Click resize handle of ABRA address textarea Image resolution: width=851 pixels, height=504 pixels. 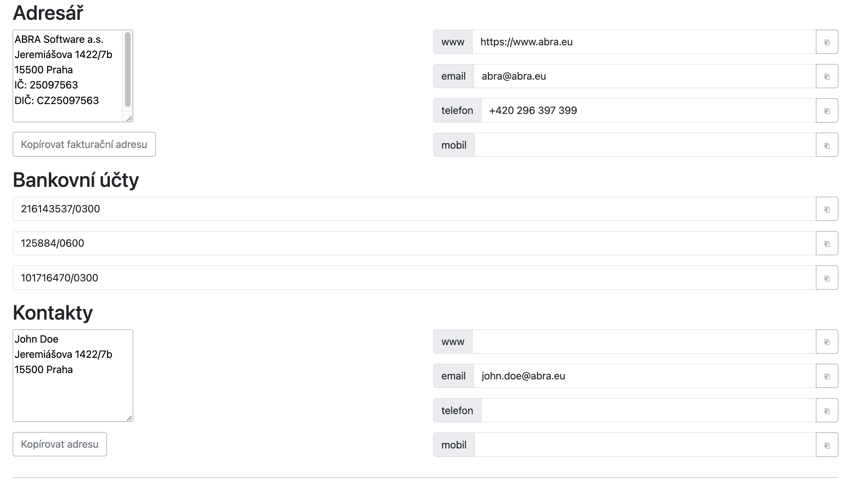[x=129, y=119]
